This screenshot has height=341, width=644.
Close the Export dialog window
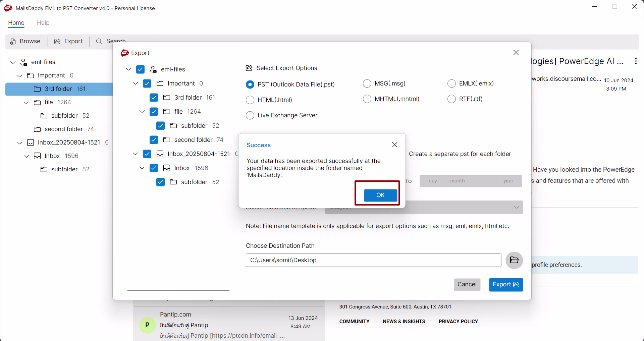516,53
